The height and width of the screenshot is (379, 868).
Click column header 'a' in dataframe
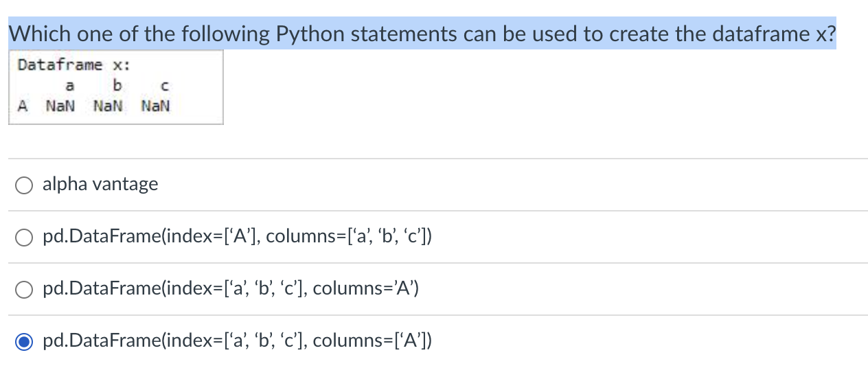pos(69,86)
